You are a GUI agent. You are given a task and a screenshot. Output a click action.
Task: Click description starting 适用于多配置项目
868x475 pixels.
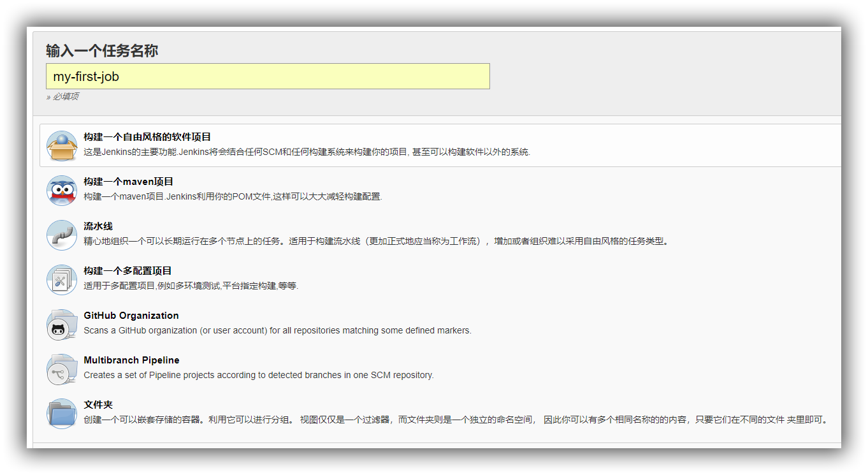click(191, 286)
